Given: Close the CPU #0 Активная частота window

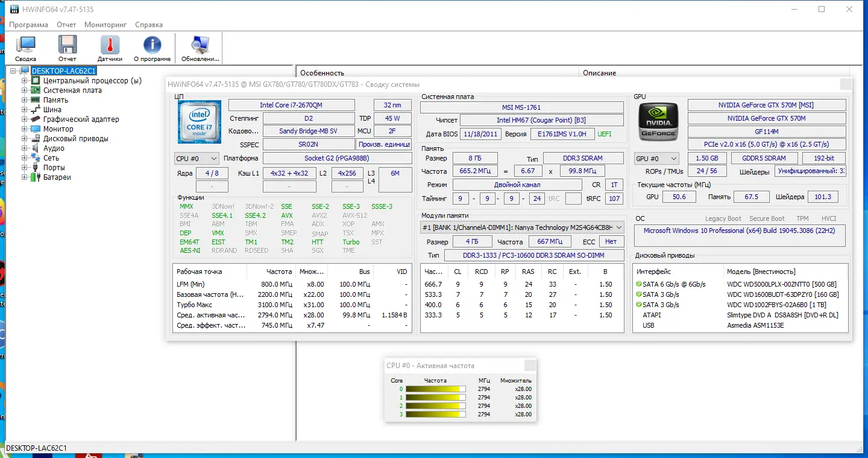Looking at the screenshot, I should (530, 366).
